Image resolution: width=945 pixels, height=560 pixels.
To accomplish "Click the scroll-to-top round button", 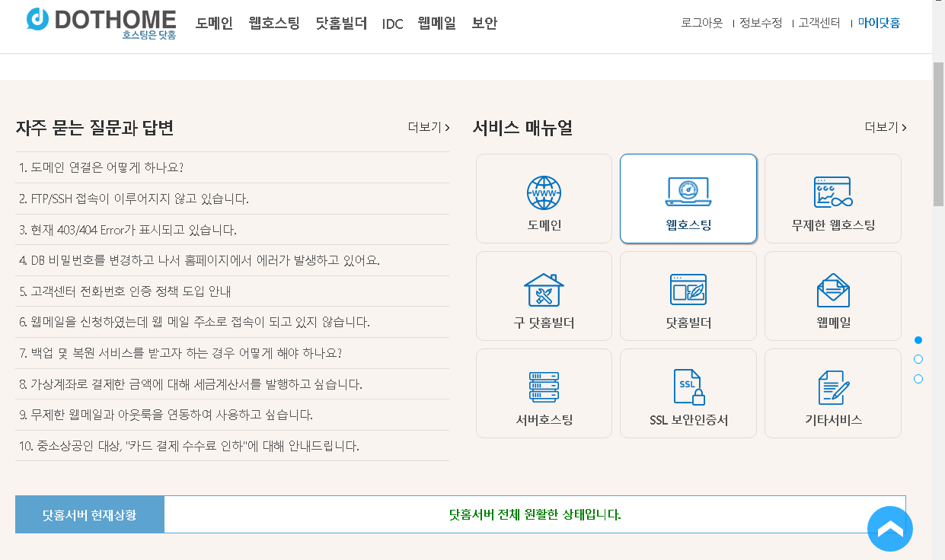I will click(x=889, y=529).
